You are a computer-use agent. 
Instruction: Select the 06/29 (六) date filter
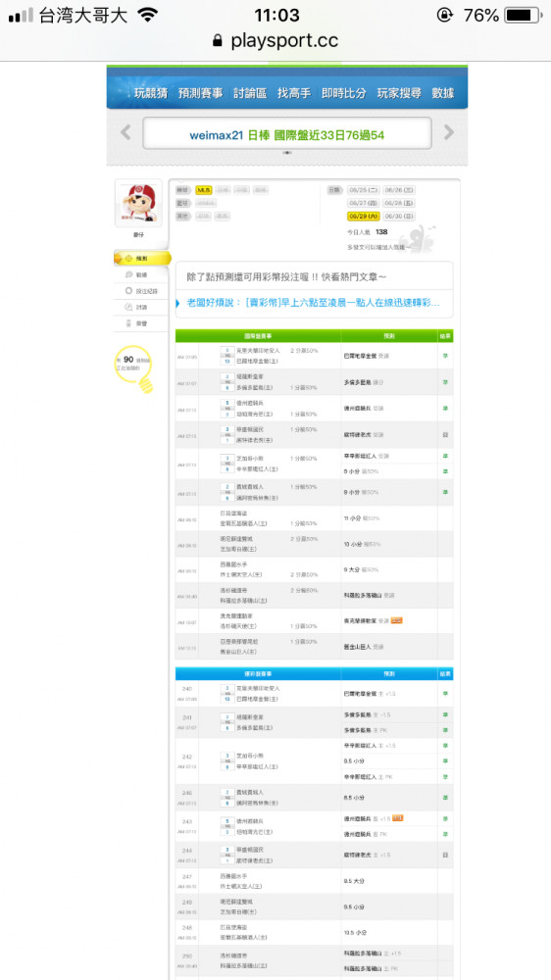pos(364,217)
